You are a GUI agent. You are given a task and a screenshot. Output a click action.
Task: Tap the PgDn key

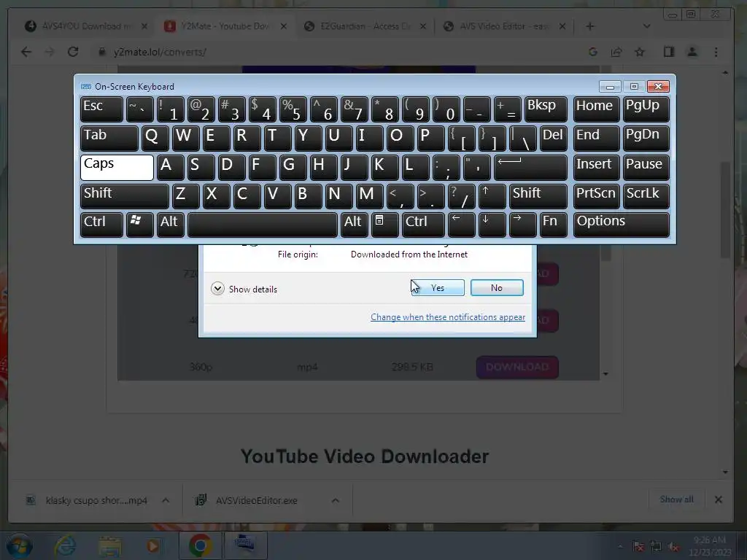point(646,138)
